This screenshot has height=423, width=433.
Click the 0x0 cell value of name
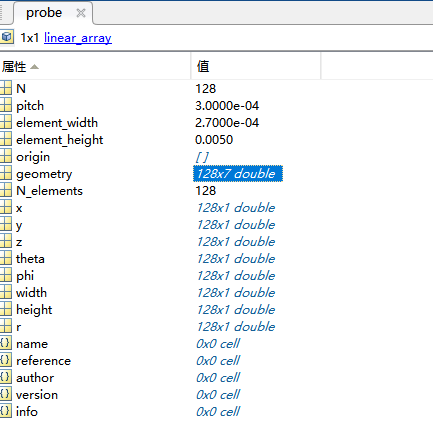tap(218, 344)
